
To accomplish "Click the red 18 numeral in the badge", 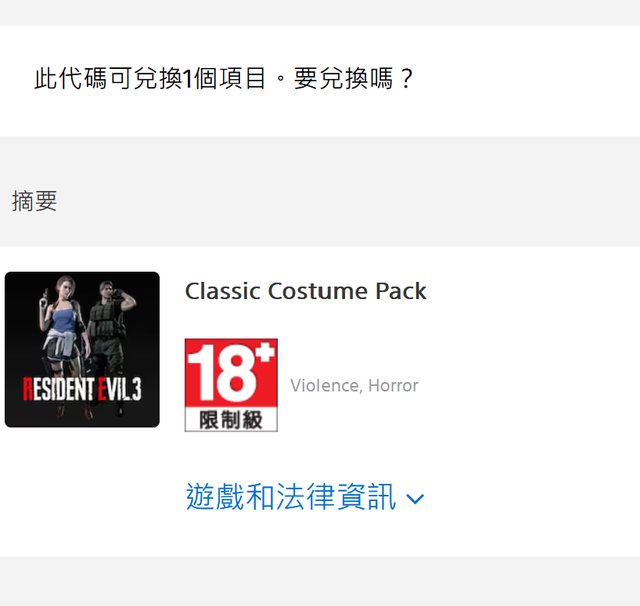I will [x=222, y=372].
